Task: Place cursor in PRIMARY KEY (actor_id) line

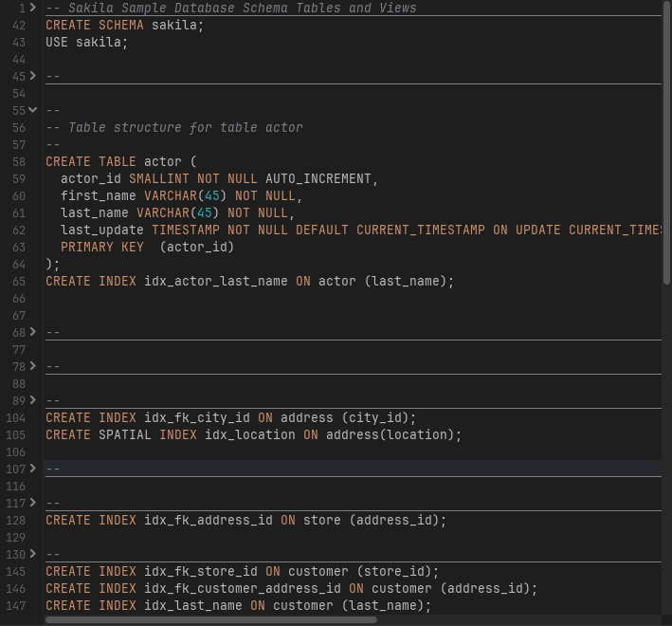Action: tap(147, 247)
